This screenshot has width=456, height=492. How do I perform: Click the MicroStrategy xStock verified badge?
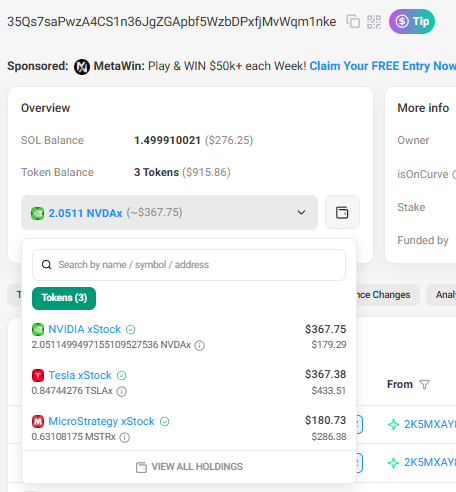point(165,422)
